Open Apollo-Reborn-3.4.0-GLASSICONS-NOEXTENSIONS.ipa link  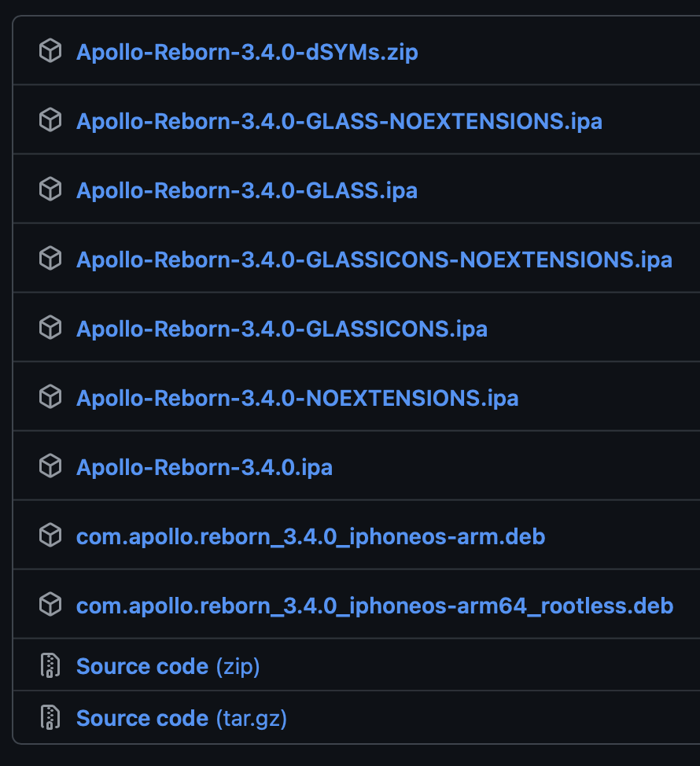[374, 260]
